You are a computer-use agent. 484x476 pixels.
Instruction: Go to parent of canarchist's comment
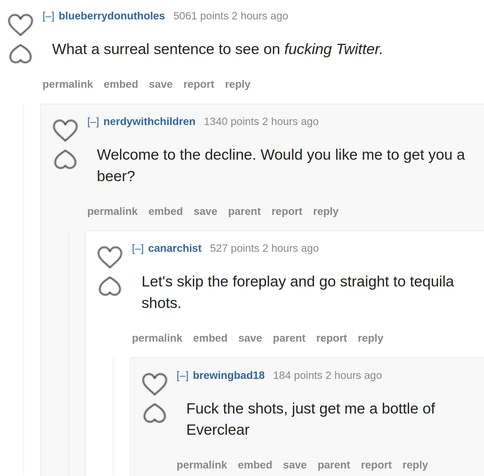289,338
